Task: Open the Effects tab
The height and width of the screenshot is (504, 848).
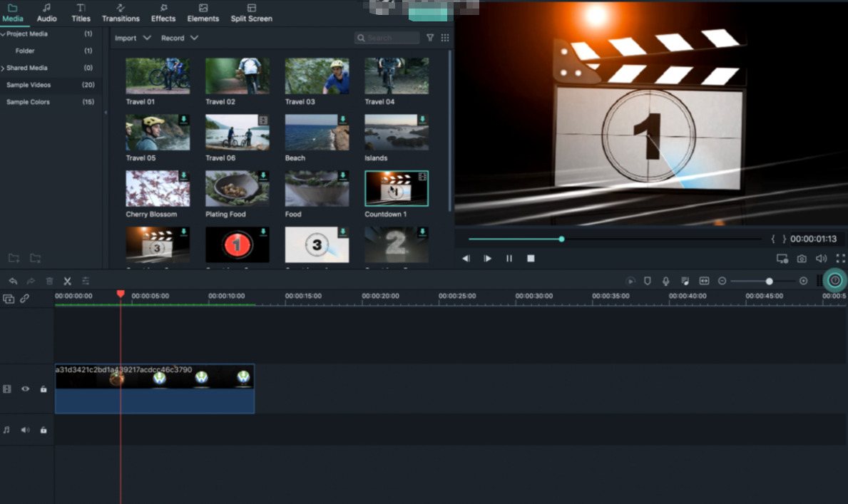Action: pos(163,13)
